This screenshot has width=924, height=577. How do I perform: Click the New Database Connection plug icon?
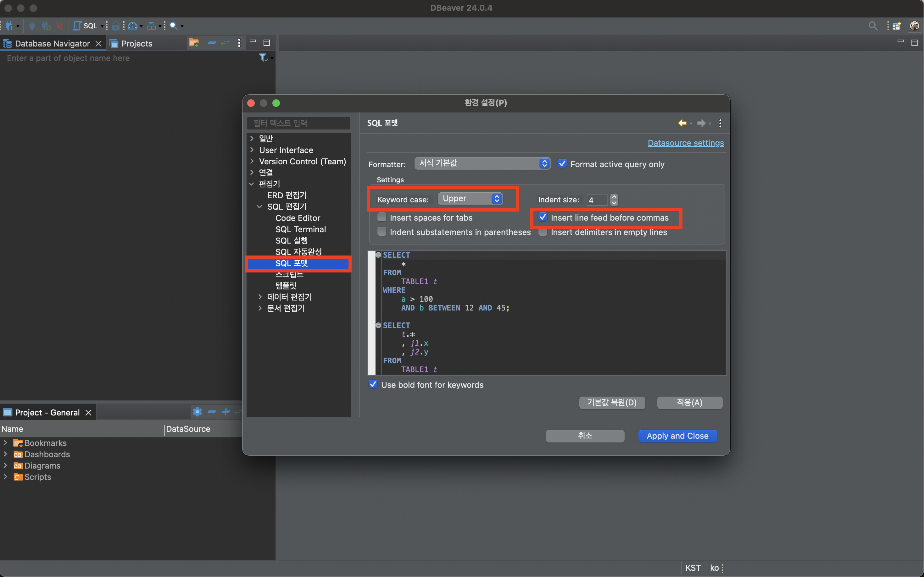point(9,26)
